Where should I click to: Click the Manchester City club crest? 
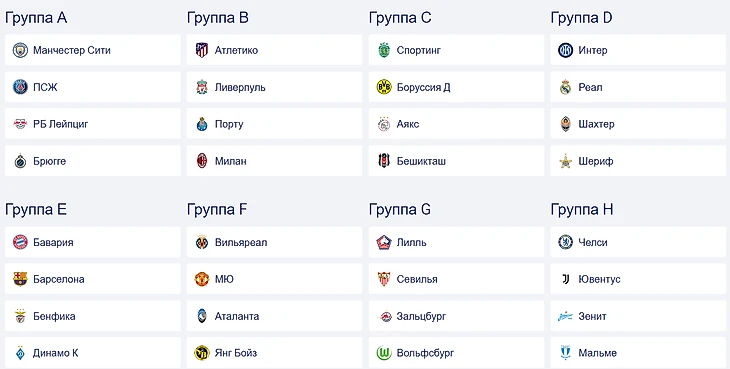coord(20,50)
